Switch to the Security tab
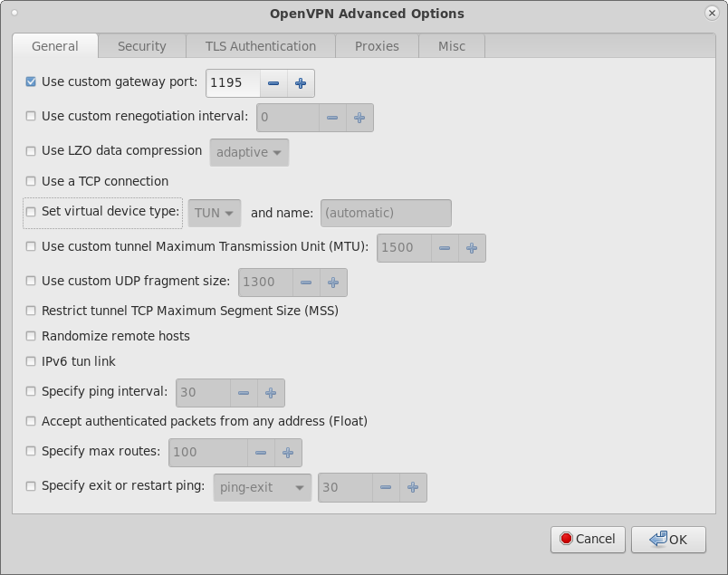This screenshot has width=728, height=575. [142, 46]
